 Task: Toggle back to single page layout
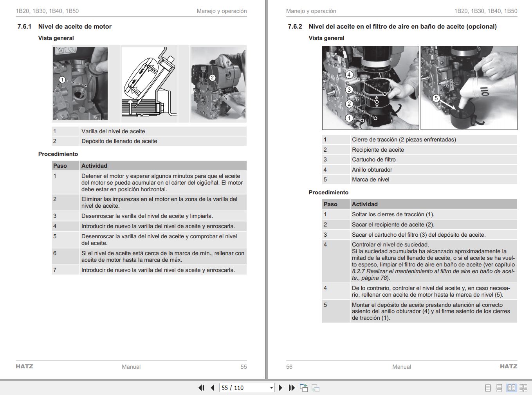[488, 388]
